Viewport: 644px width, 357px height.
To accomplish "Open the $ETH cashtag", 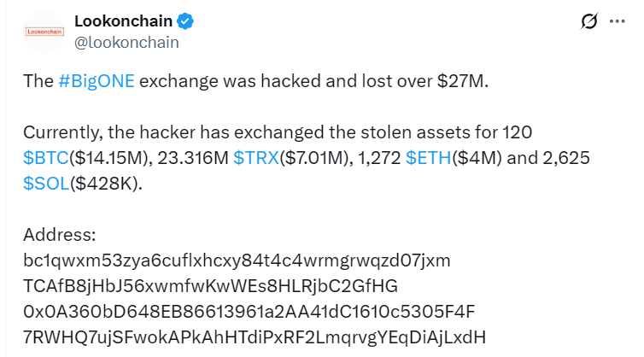I will [x=429, y=158].
